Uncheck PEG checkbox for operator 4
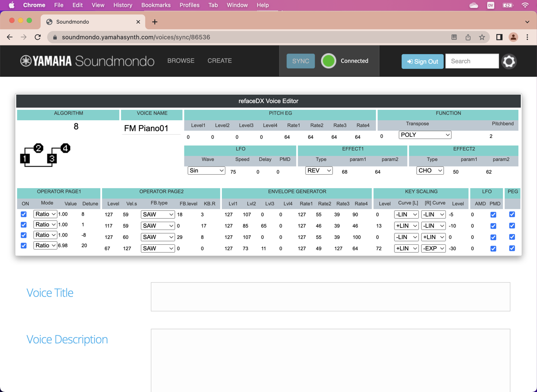This screenshot has width=537, height=392. click(512, 248)
